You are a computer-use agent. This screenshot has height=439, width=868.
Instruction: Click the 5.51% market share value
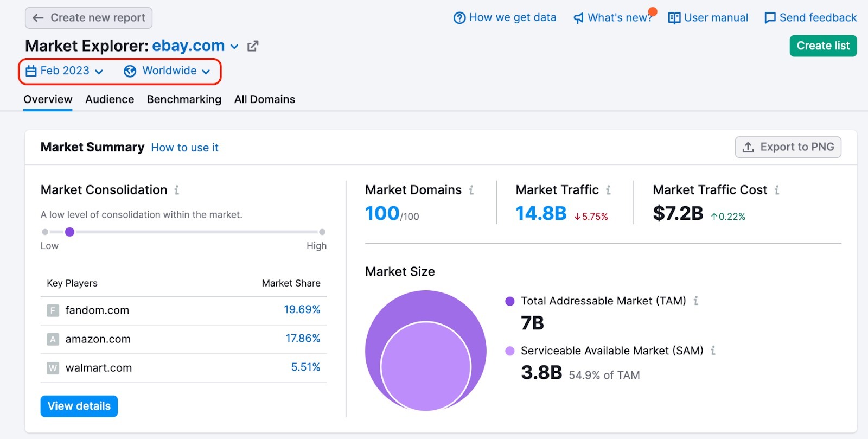click(306, 367)
